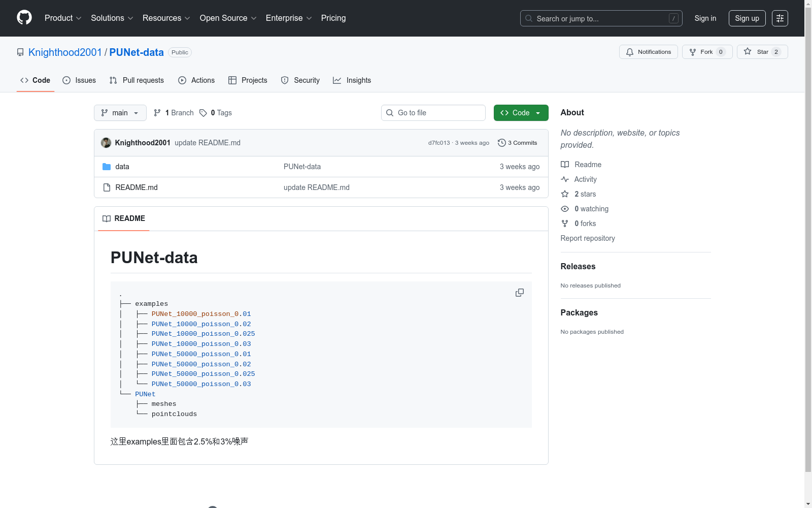The image size is (812, 508).
Task: Star the repository with Star button
Action: pos(762,52)
